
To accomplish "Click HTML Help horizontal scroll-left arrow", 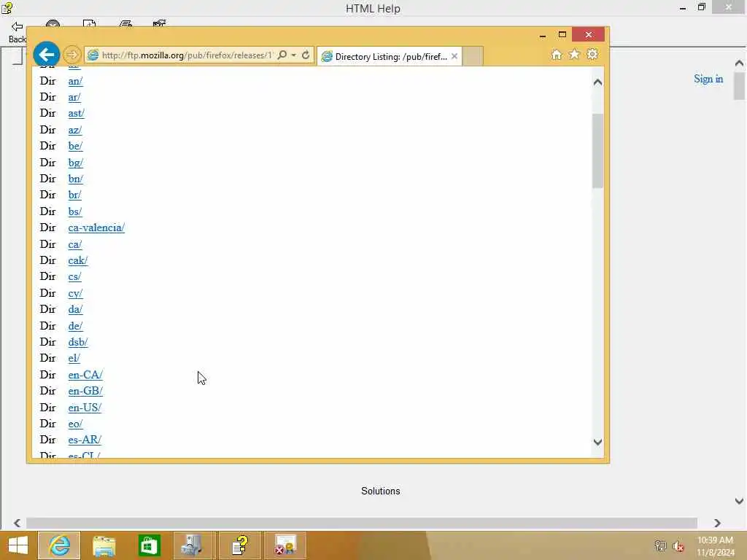I will [x=18, y=523].
